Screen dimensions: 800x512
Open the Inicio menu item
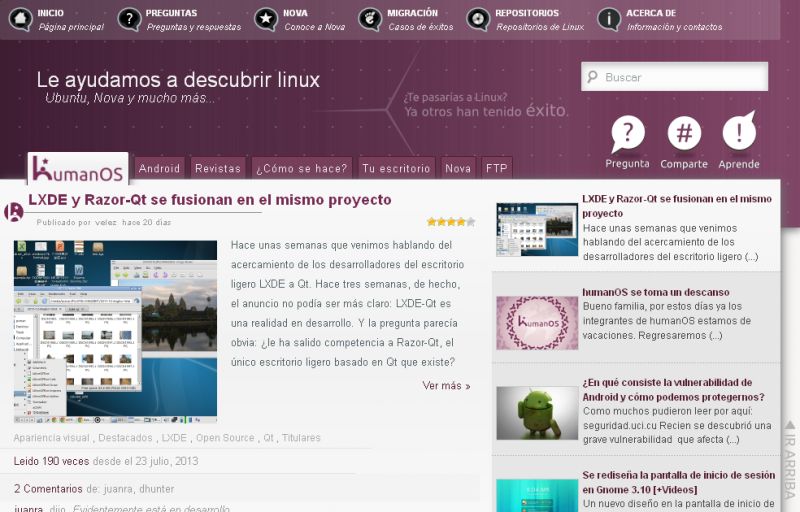57,19
